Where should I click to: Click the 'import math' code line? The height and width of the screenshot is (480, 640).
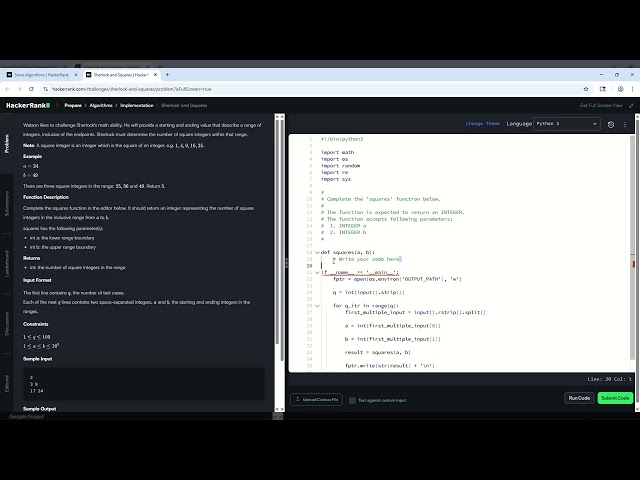point(338,153)
